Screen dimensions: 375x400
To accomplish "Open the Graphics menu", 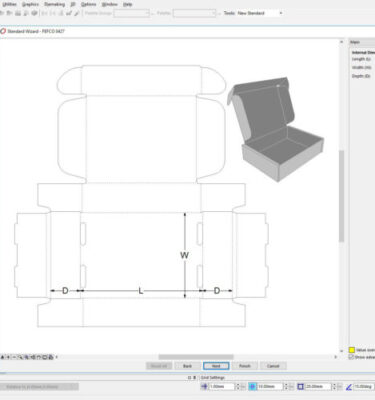I will [x=30, y=4].
